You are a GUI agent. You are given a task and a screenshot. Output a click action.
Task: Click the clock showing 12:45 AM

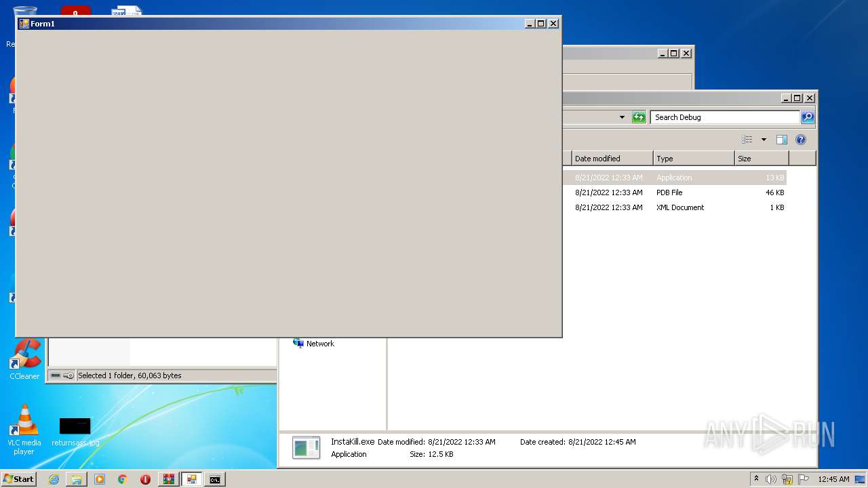tap(833, 479)
